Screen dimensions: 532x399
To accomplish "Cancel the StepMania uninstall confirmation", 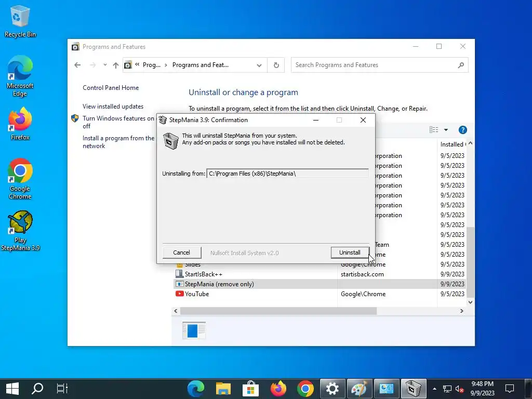I will point(181,252).
